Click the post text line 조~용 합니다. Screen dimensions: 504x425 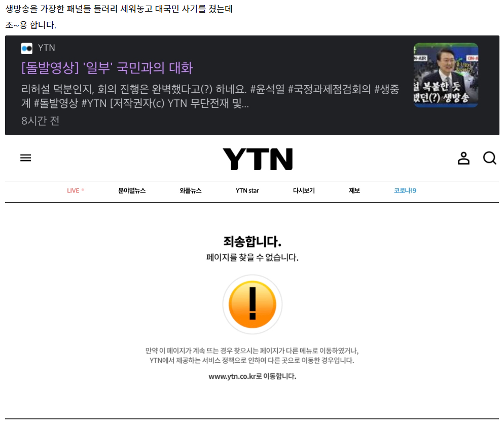[31, 25]
